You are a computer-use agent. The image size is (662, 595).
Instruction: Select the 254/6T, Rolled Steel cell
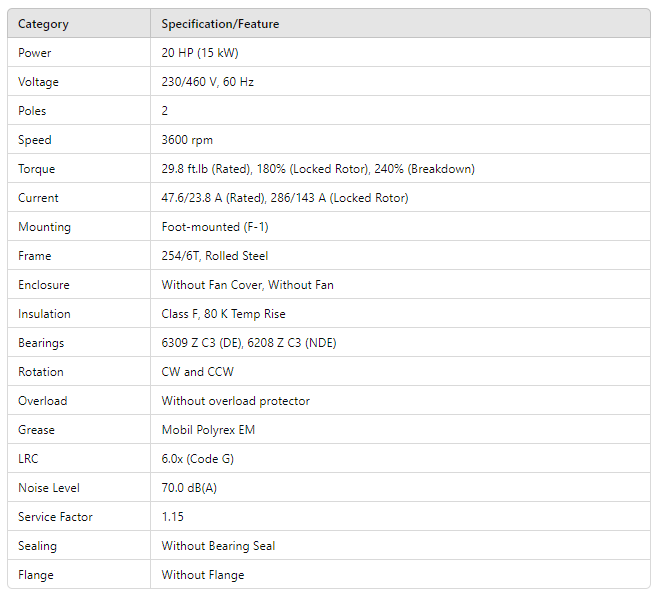(x=215, y=256)
